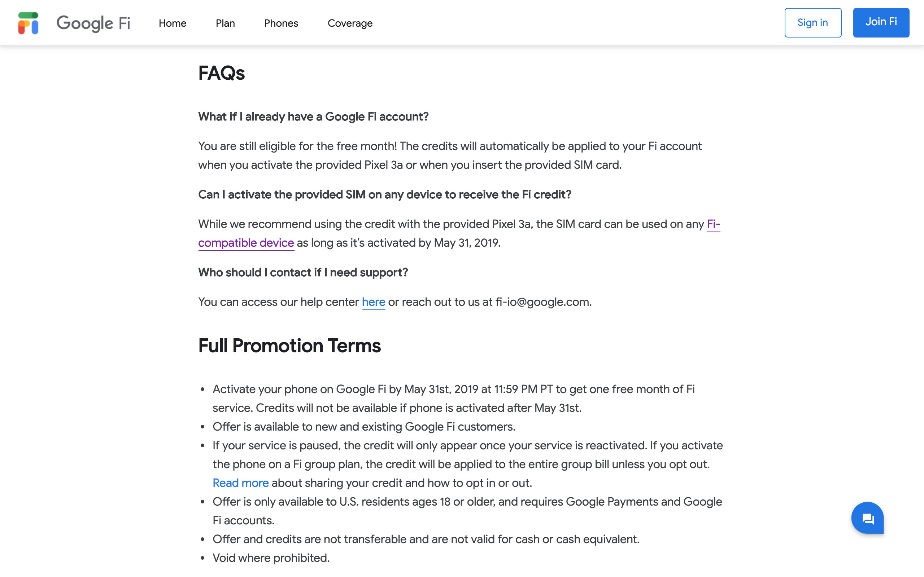Image resolution: width=924 pixels, height=577 pixels.
Task: Click the Read more link
Action: pos(240,483)
